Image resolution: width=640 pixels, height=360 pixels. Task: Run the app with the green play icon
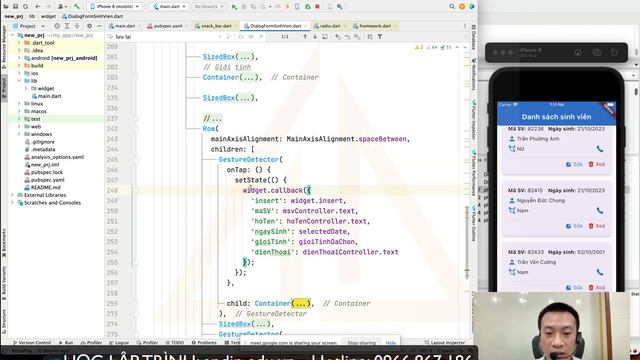(234, 7)
